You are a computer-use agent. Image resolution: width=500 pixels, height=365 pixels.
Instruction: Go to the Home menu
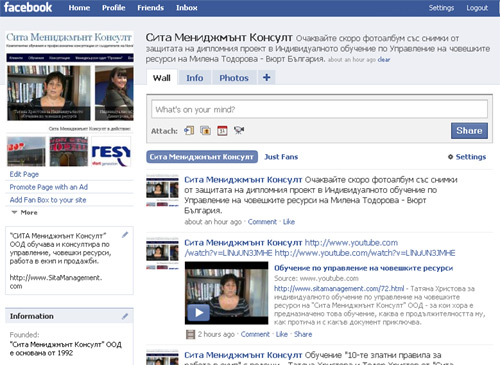(x=79, y=8)
